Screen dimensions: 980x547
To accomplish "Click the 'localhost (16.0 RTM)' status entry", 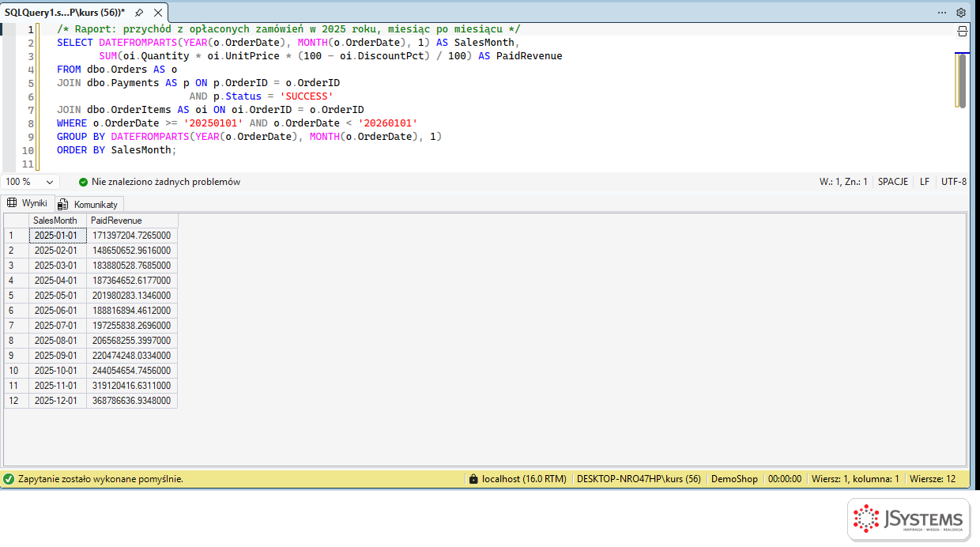I will point(524,479).
